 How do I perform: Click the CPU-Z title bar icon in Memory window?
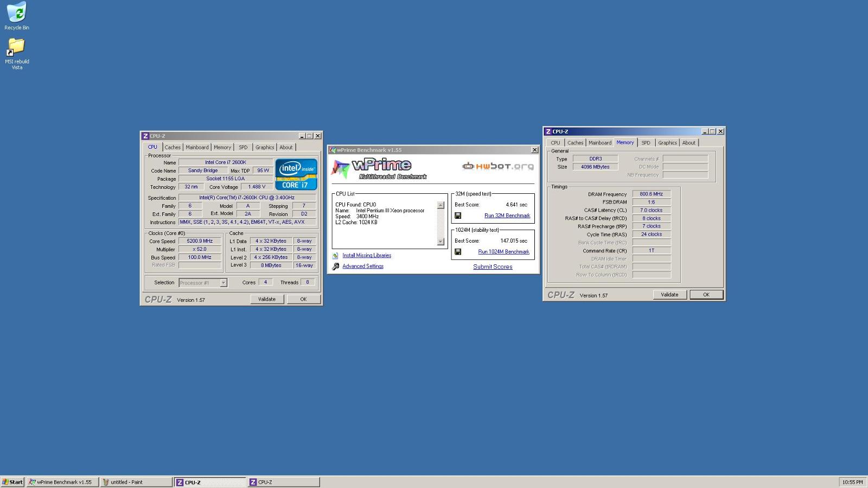pos(548,131)
